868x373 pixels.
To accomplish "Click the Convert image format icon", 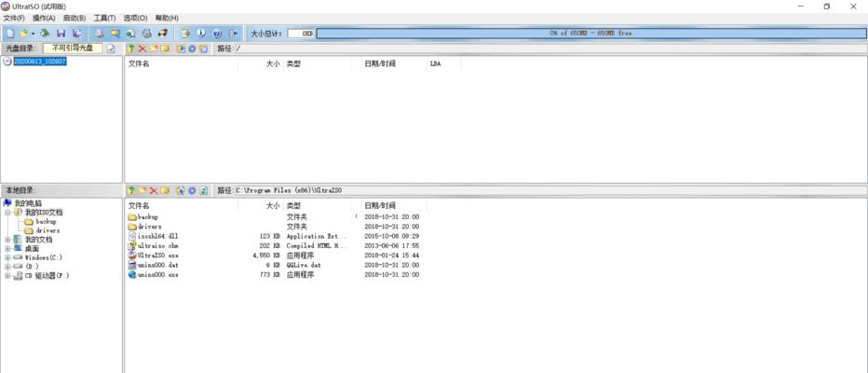I will 115,34.
